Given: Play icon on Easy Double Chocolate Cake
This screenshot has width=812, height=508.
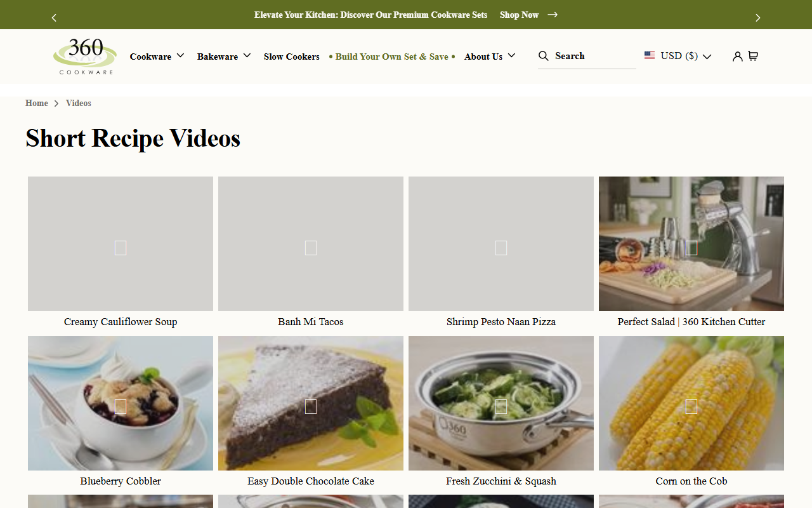Looking at the screenshot, I should (x=311, y=406).
